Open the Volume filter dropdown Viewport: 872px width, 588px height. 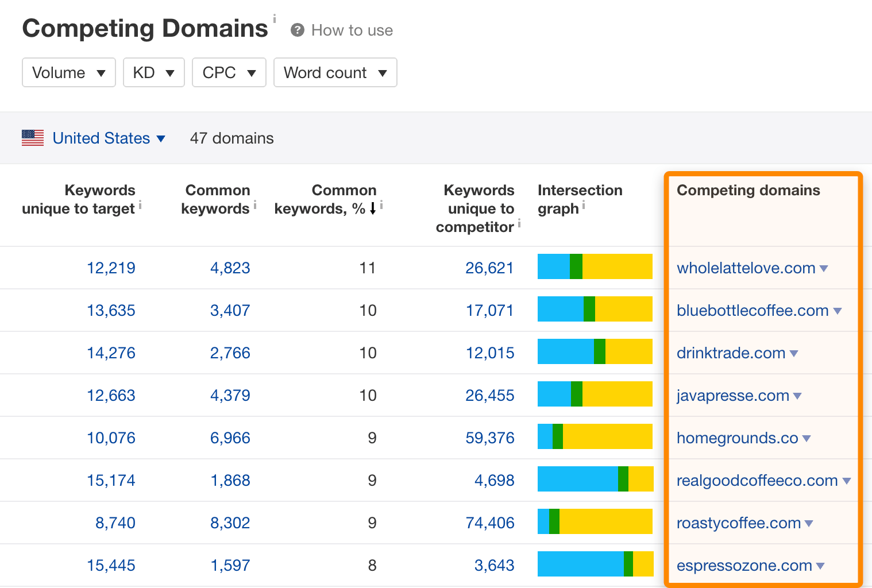pyautogui.click(x=69, y=72)
